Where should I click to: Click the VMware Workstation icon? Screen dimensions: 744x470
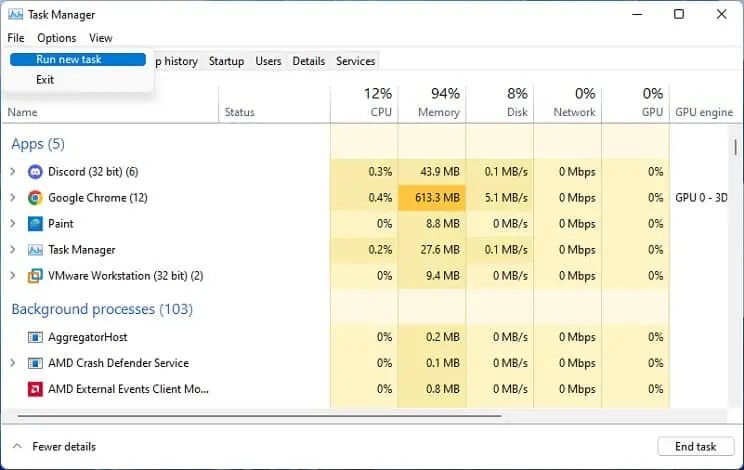35,276
